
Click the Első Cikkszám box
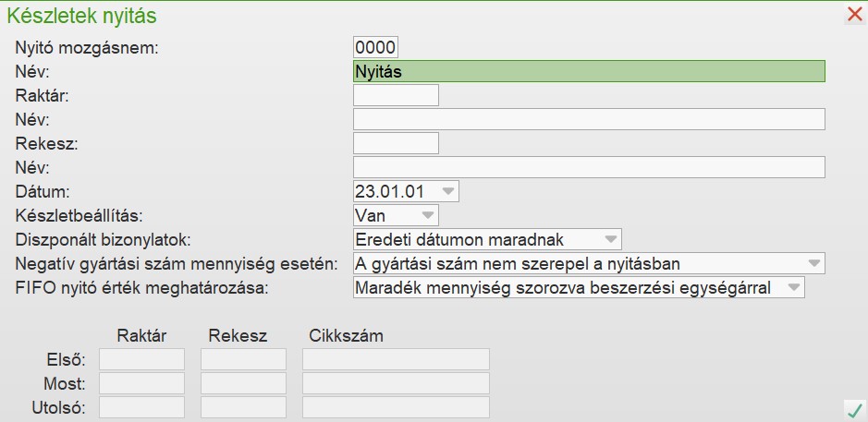point(396,359)
